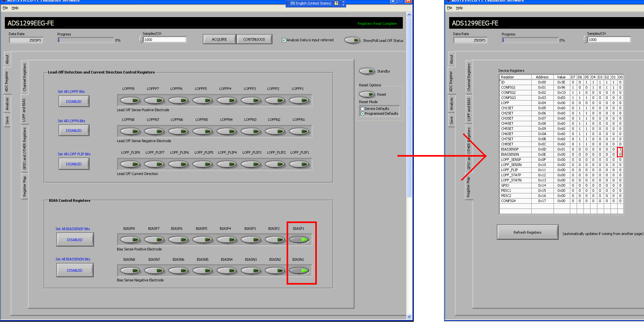Select the Programmed Defaults reset mode
Screen dimensions: 644x322
[x=363, y=114]
